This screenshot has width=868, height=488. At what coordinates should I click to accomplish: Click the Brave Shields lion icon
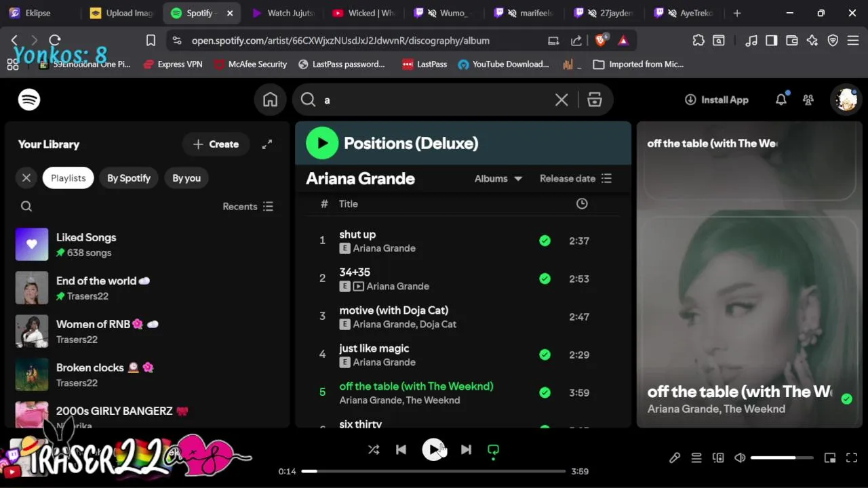(x=600, y=40)
